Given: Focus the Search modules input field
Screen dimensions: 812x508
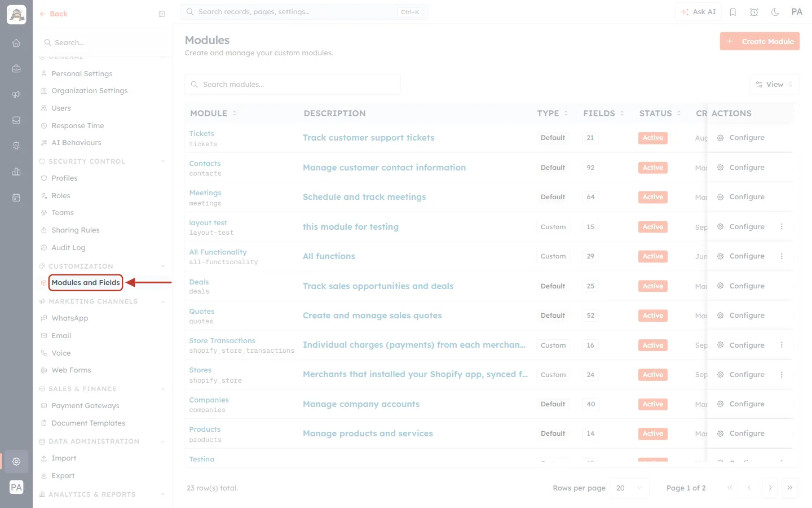Looking at the screenshot, I should pyautogui.click(x=293, y=85).
